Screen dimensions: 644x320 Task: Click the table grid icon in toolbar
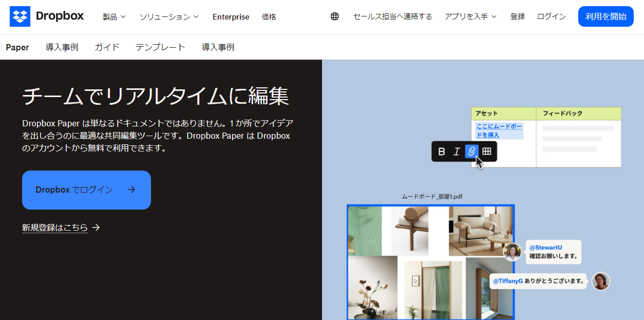click(487, 151)
